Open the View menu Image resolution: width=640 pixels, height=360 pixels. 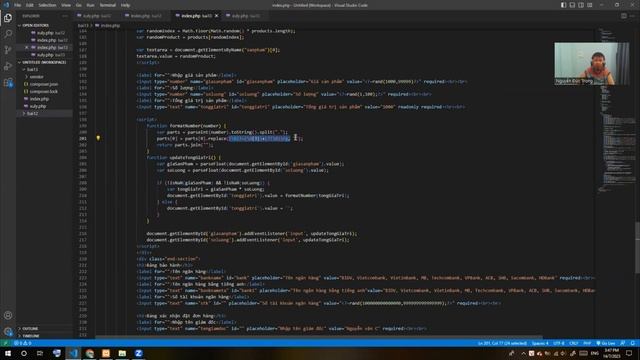[66, 5]
